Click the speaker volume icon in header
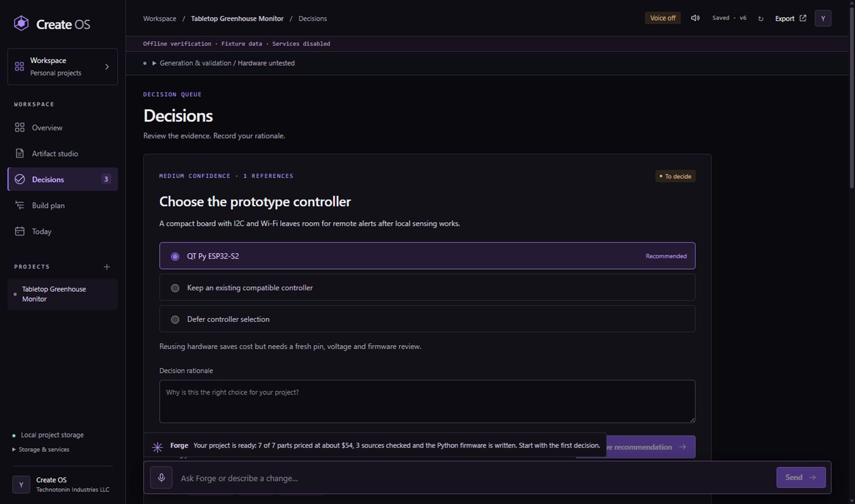Image resolution: width=855 pixels, height=504 pixels. click(695, 18)
